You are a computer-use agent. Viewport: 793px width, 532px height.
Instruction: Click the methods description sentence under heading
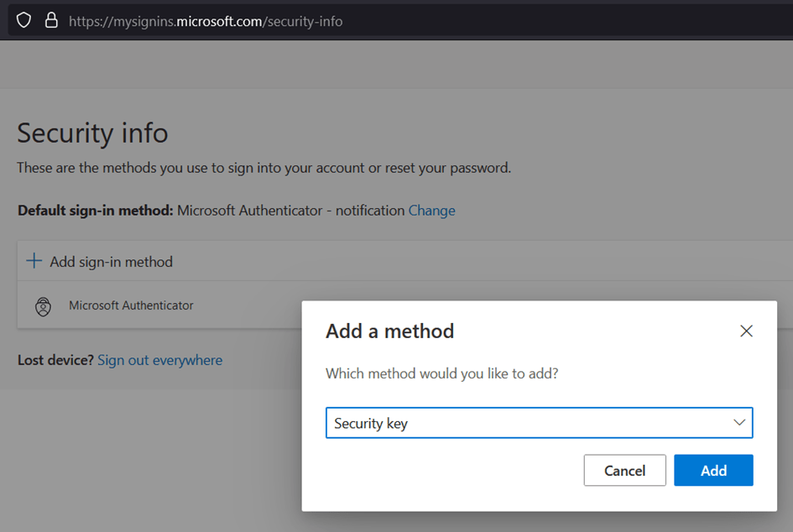263,168
